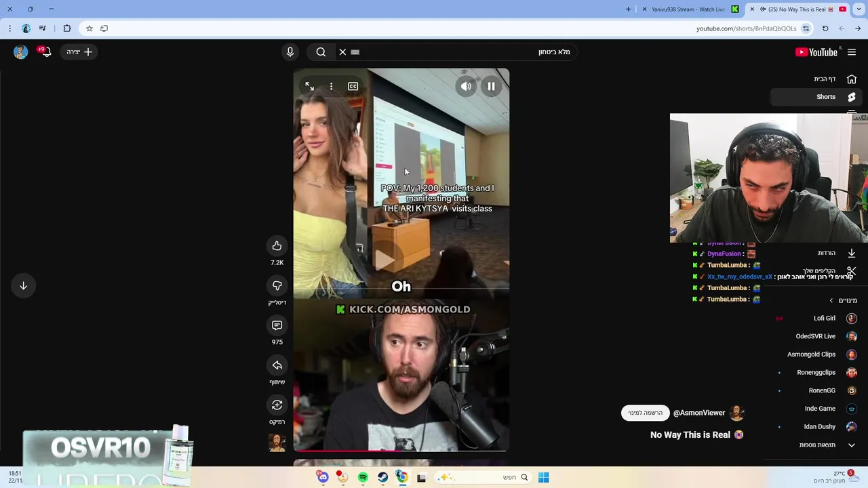This screenshot has width=868, height=488.
Task: Open the Windows Start button
Action: tap(543, 478)
